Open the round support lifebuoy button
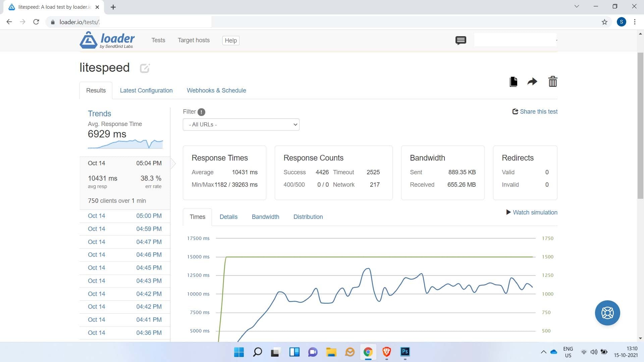This screenshot has height=362, width=644. [x=607, y=313]
